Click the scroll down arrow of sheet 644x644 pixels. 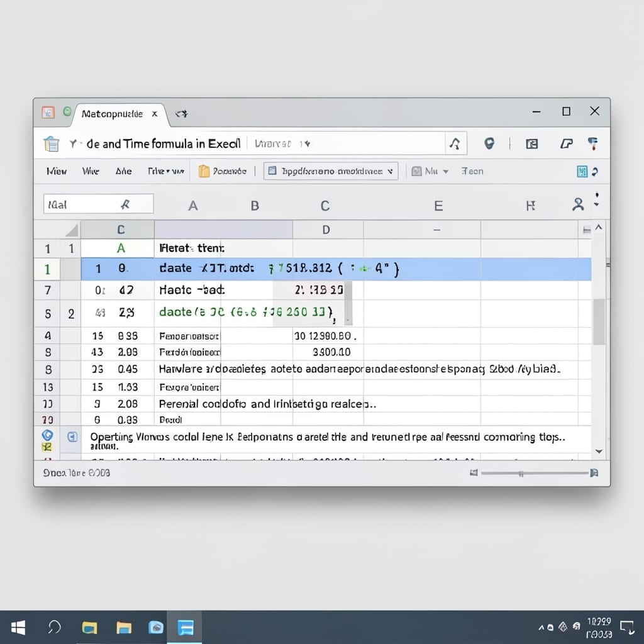[x=599, y=452]
